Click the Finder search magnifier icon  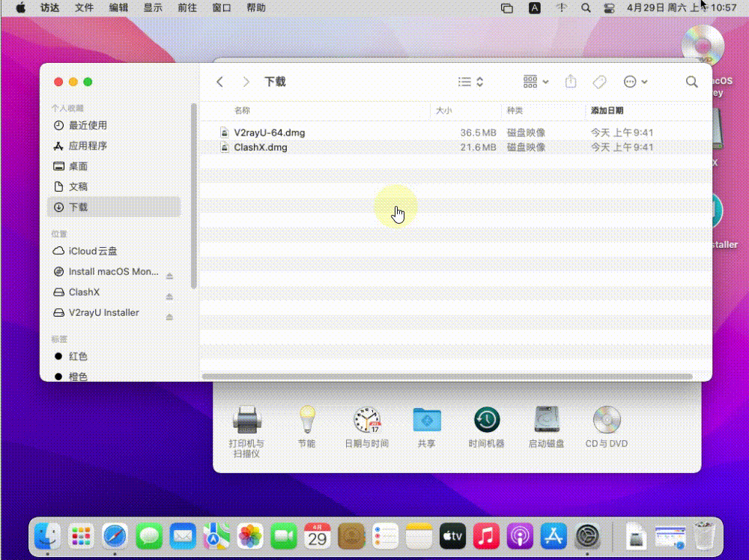pyautogui.click(x=691, y=82)
